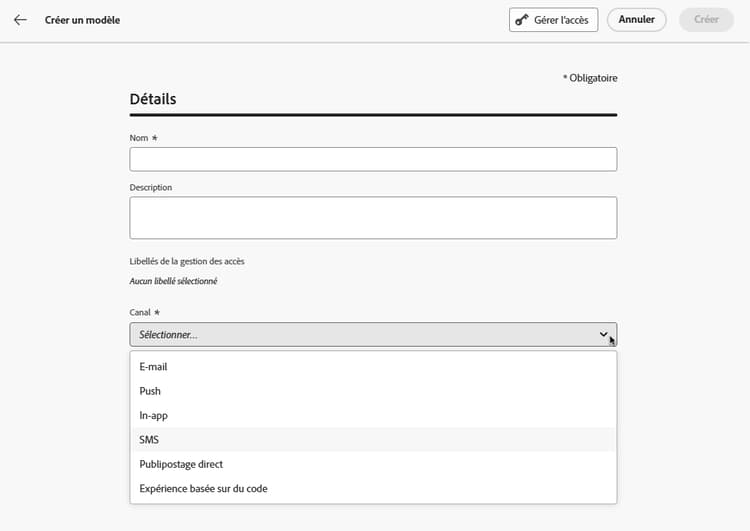This screenshot has height=531, width=750.
Task: Open the Canal Sélectionner combo box
Action: pos(360,335)
